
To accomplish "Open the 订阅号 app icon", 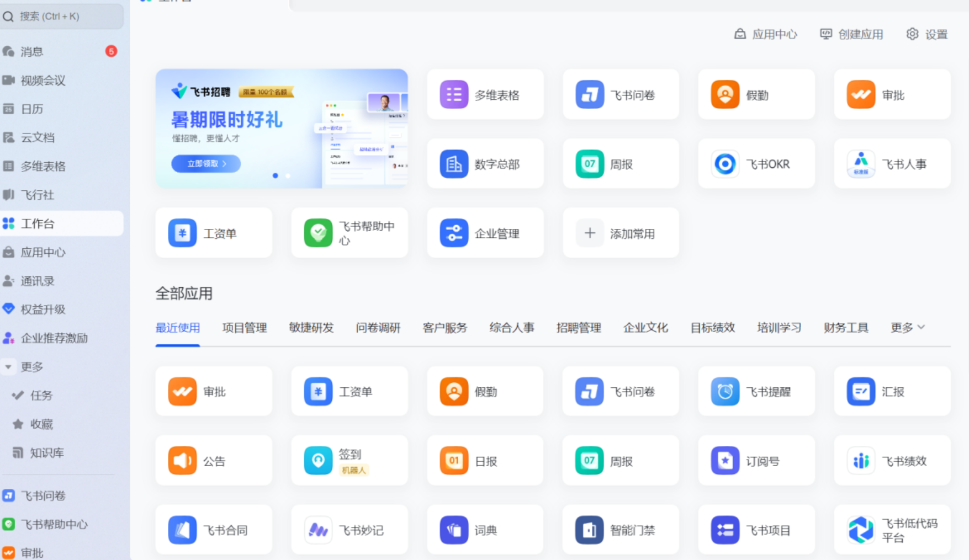I will coord(725,461).
